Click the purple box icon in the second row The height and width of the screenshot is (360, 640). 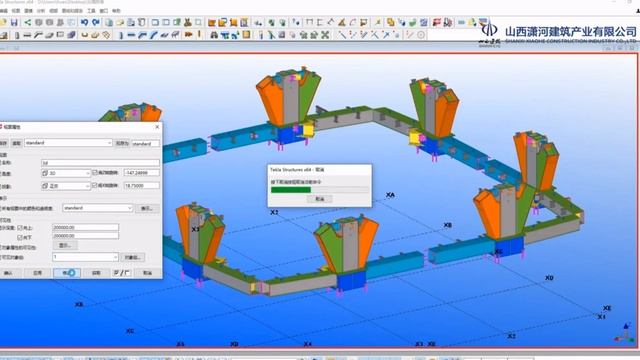coord(71,35)
